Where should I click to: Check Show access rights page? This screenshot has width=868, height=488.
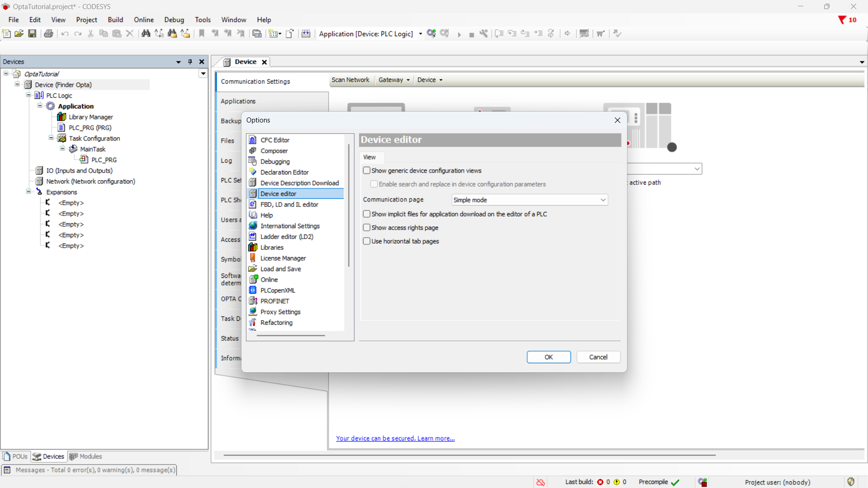[367, 228]
